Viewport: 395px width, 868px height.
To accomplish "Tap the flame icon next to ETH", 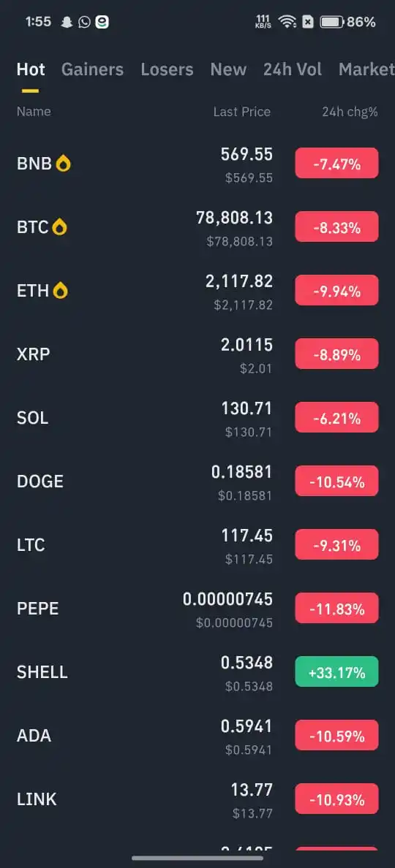I will (61, 291).
